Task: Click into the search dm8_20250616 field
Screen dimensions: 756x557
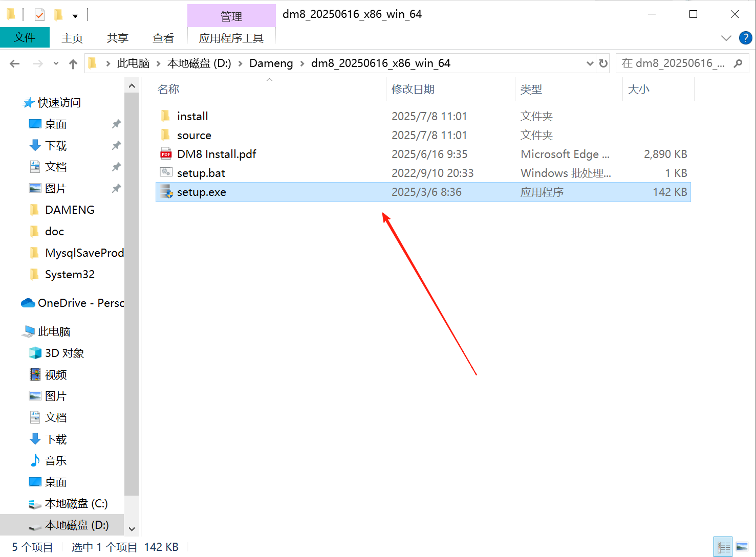Action: [674, 63]
